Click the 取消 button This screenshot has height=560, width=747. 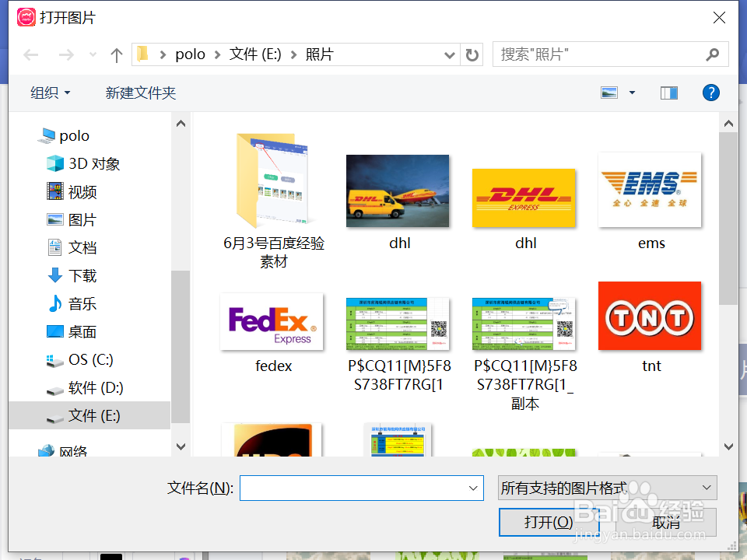click(667, 523)
